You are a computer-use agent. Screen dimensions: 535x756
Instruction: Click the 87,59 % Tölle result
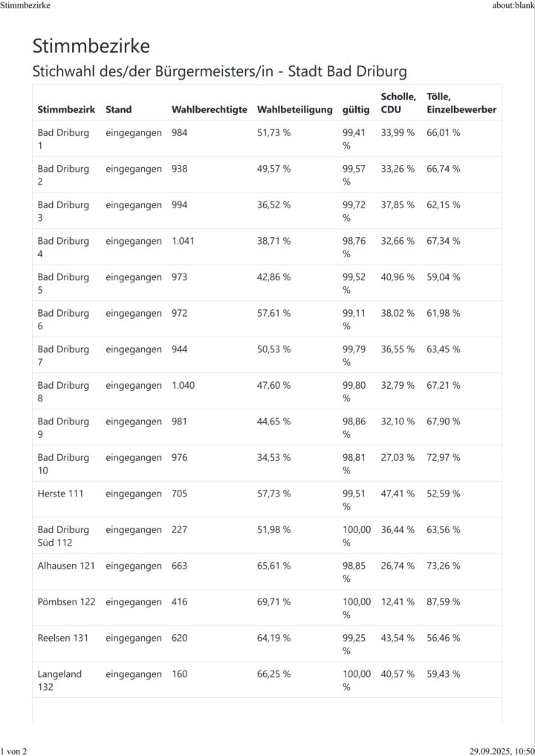[443, 601]
